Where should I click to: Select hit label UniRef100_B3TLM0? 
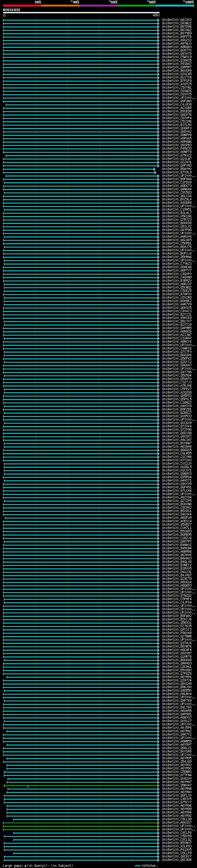pos(177,125)
